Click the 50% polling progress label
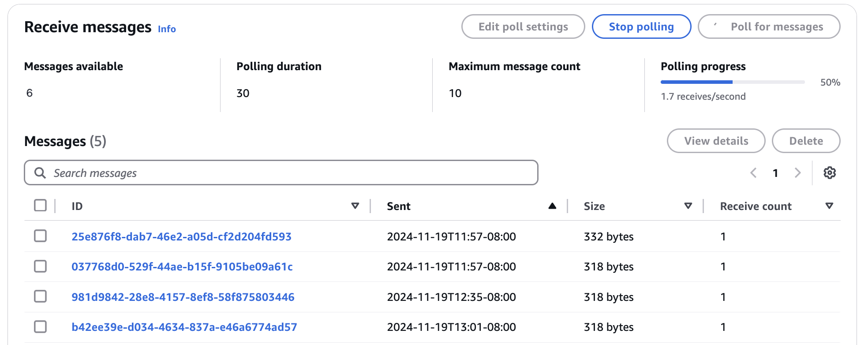 click(830, 82)
